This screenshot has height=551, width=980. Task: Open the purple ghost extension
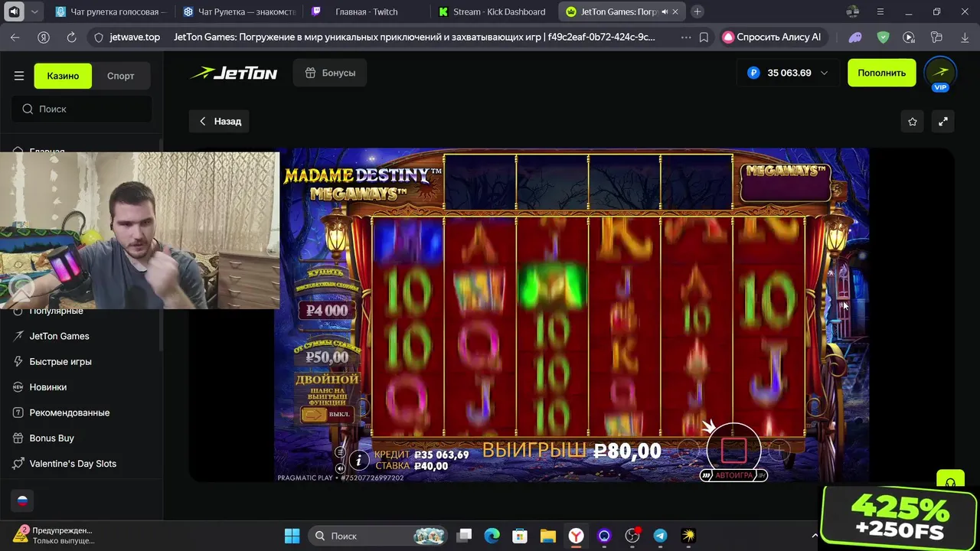click(856, 37)
